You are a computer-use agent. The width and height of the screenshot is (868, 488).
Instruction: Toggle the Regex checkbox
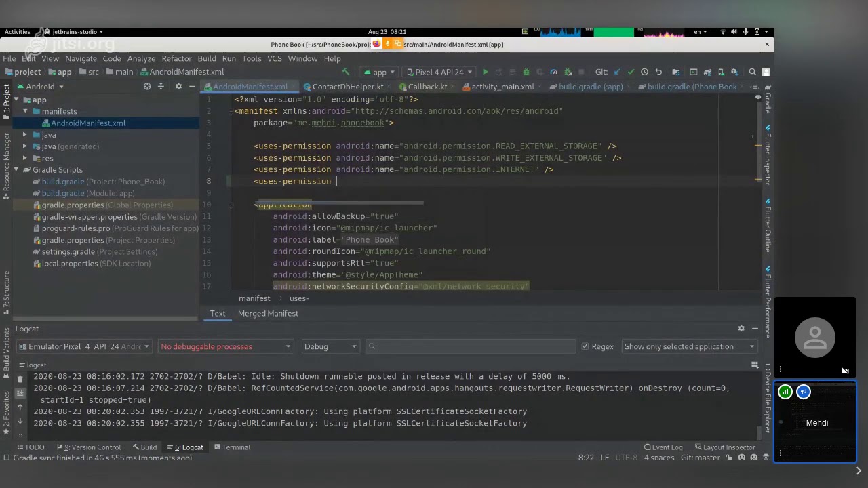(585, 346)
